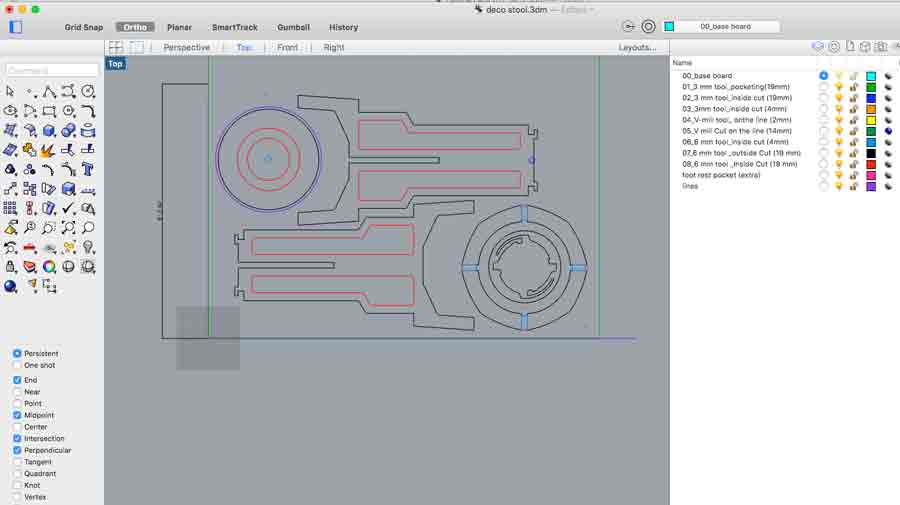Viewport: 900px width, 505px height.
Task: Open the Layers panel icon
Action: click(817, 47)
